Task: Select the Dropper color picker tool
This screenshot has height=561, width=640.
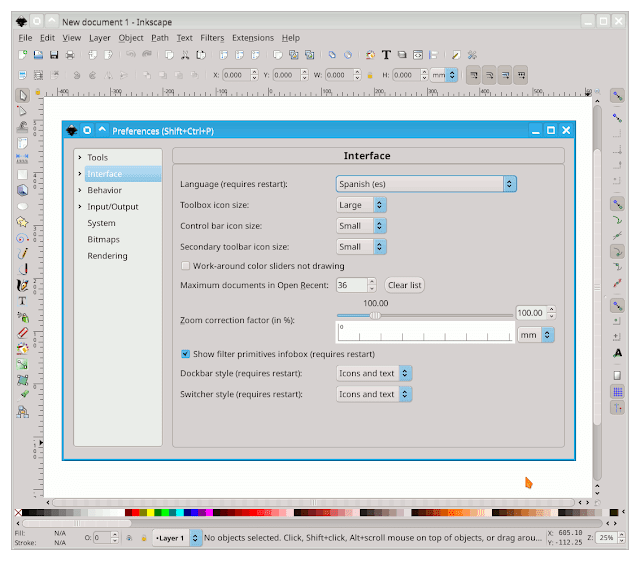Action: click(22, 395)
